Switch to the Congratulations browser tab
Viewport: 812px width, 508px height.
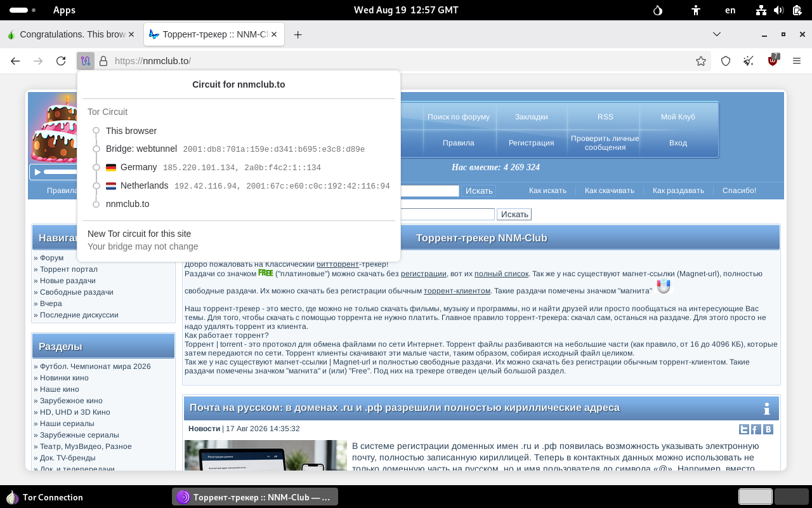[x=71, y=34]
